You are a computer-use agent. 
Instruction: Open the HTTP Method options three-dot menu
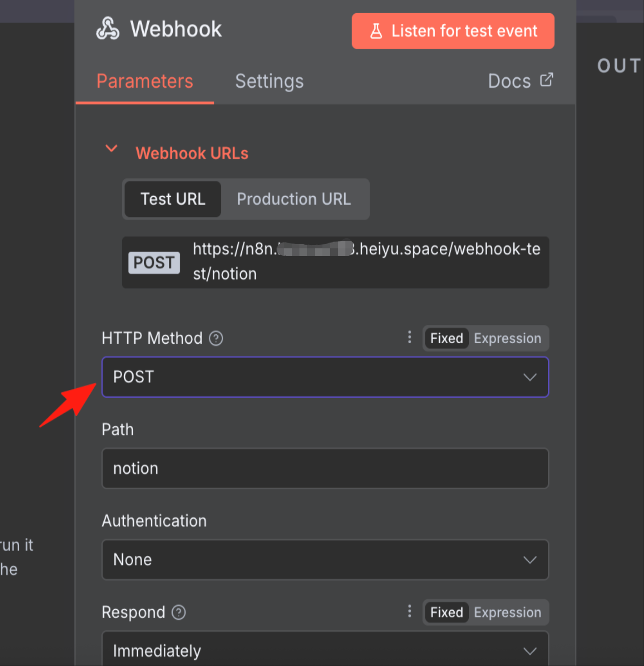(x=410, y=337)
